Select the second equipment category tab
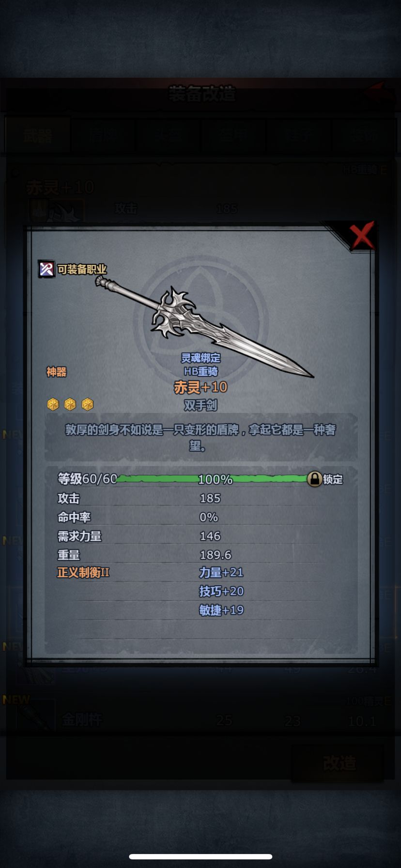This screenshot has height=868, width=401. (104, 136)
